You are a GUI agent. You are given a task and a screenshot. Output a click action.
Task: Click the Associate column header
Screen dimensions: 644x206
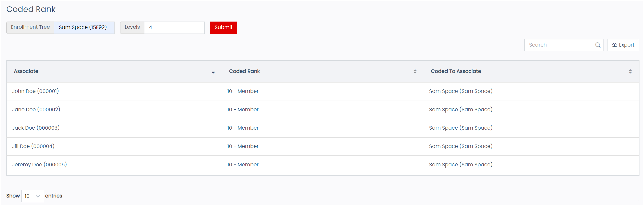point(26,71)
